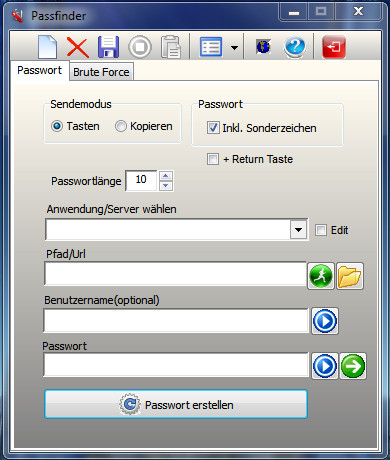
Task: Click the Passwortlänge value field
Action: tap(141, 181)
